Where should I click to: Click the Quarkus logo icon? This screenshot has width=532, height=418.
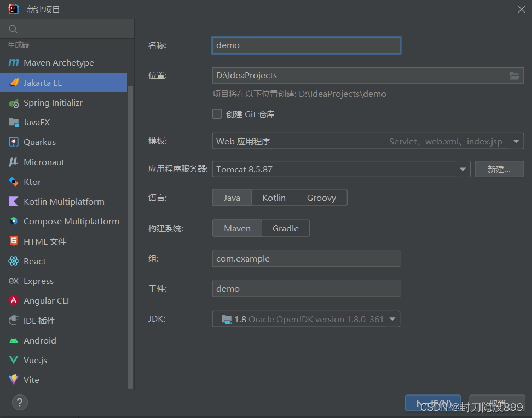[x=14, y=142]
